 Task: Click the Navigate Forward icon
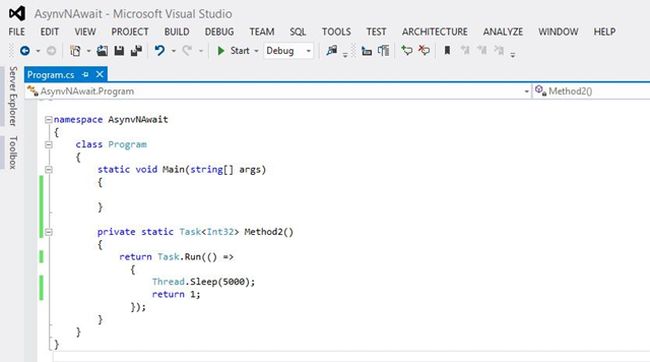[x=51, y=51]
